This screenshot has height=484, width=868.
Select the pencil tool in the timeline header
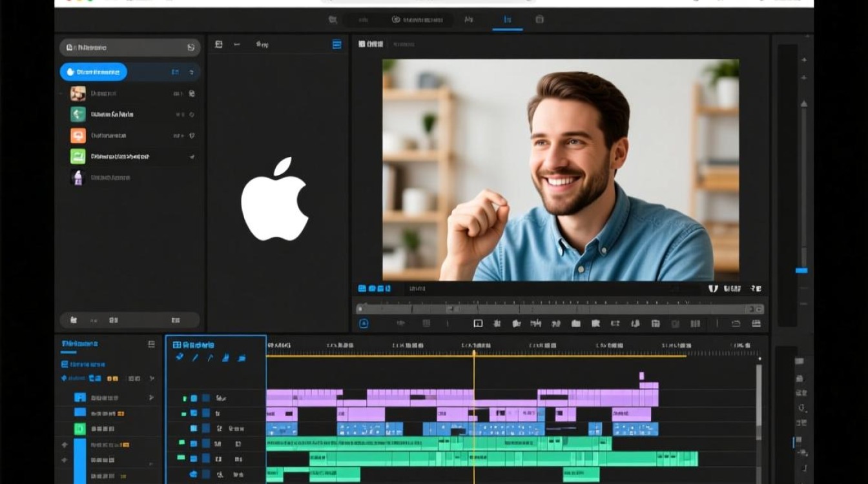(x=195, y=358)
